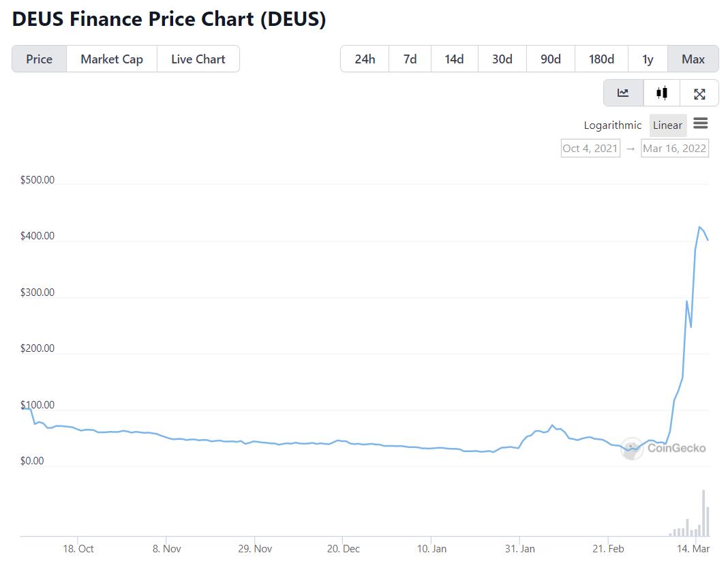Image resolution: width=728 pixels, height=568 pixels.
Task: Click the 21. Feb x-axis label
Action: tap(608, 548)
